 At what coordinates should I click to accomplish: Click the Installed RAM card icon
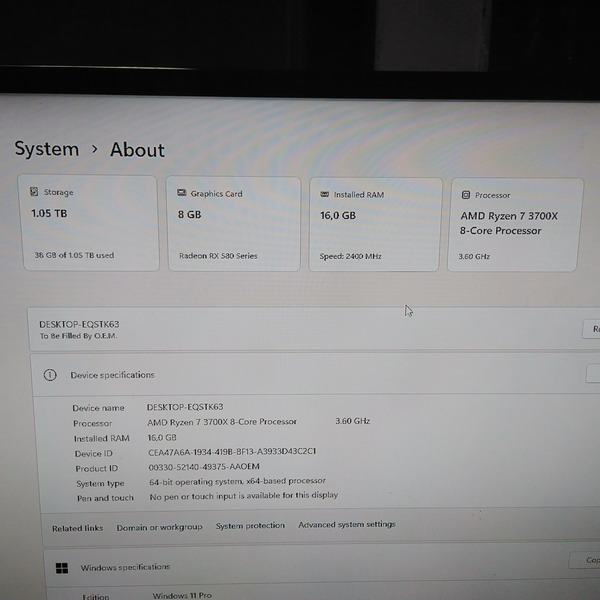tap(324, 194)
